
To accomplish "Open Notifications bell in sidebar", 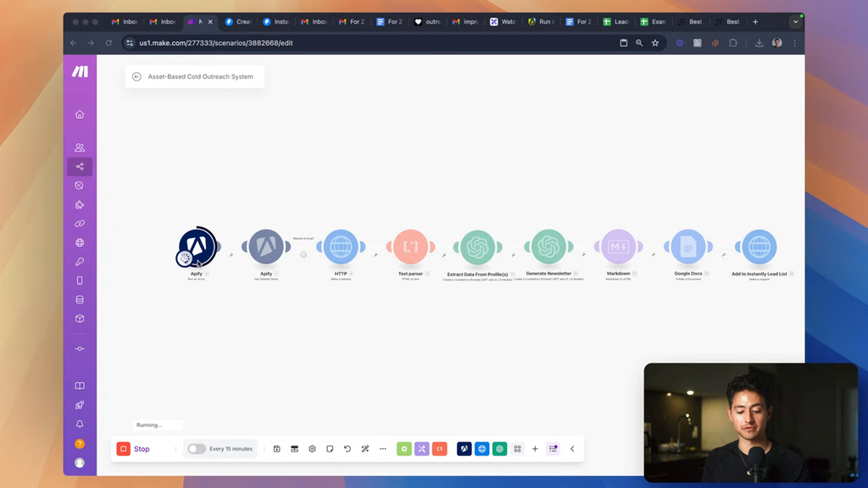I will click(80, 424).
